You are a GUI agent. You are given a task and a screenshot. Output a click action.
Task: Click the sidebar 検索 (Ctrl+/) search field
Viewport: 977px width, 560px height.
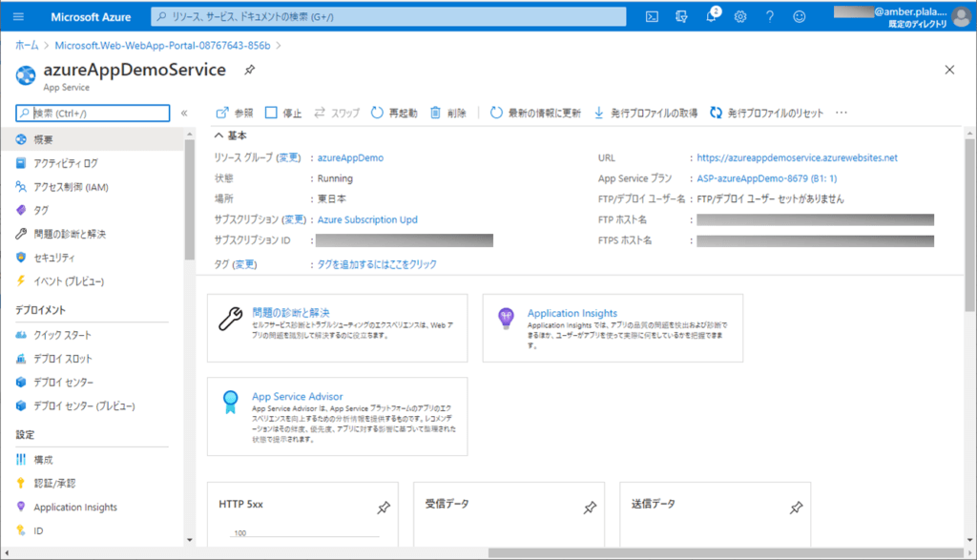(93, 112)
